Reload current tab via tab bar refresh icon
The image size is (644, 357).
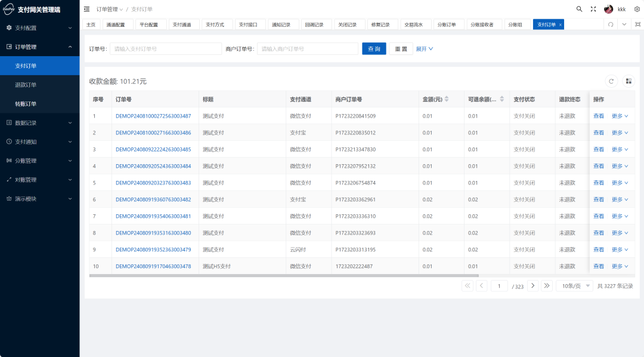pyautogui.click(x=611, y=24)
